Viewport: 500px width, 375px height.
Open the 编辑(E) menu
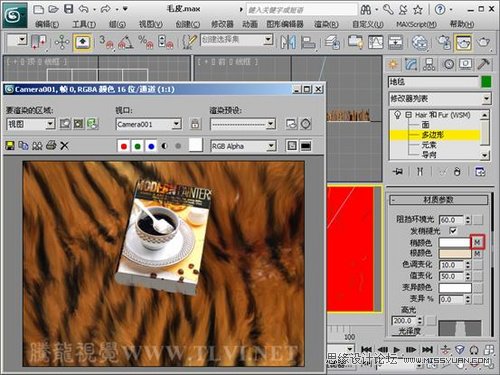tap(47, 24)
